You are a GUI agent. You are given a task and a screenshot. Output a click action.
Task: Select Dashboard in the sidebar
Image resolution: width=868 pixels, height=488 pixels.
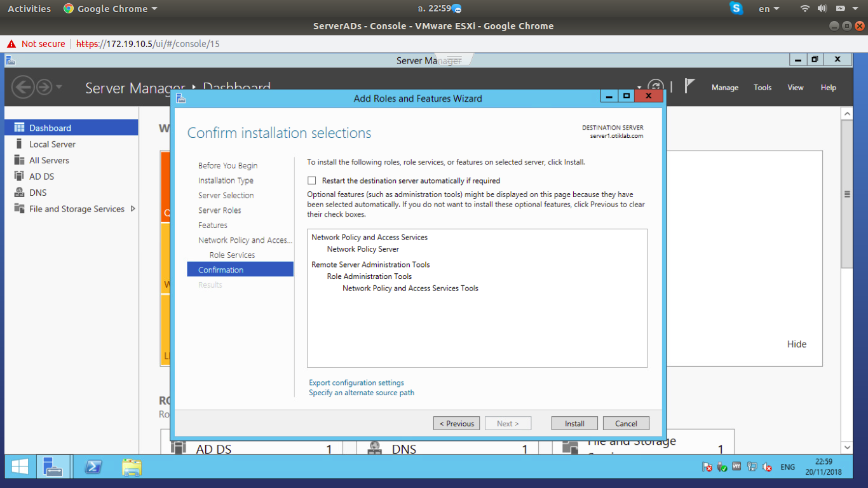(x=71, y=128)
